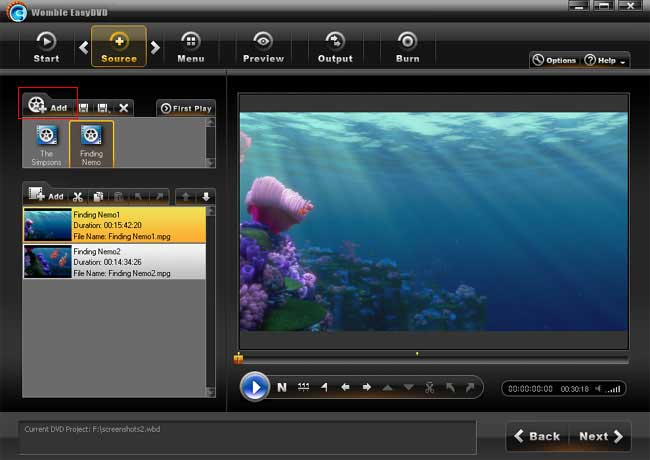This screenshot has width=650, height=460.
Task: Click left chevron before Source step
Action: [x=82, y=46]
